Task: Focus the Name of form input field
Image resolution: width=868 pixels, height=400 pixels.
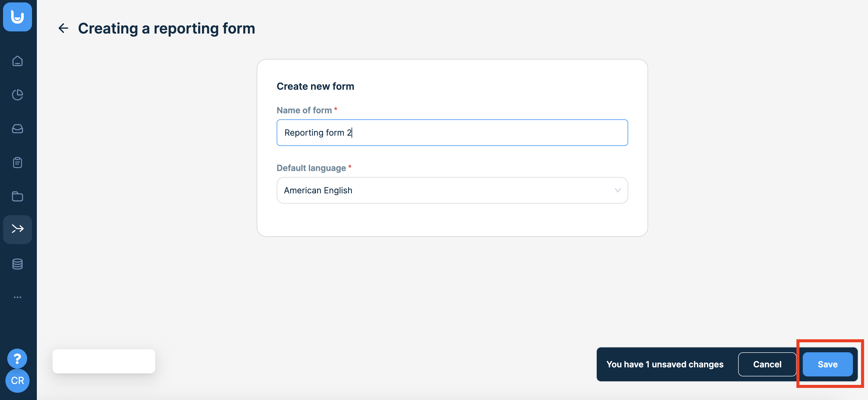Action: coord(452,132)
